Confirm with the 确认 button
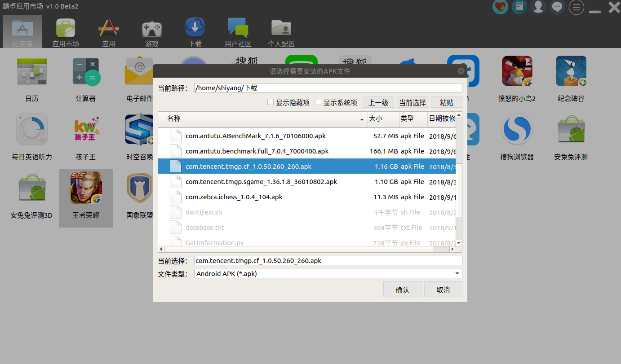 click(402, 289)
